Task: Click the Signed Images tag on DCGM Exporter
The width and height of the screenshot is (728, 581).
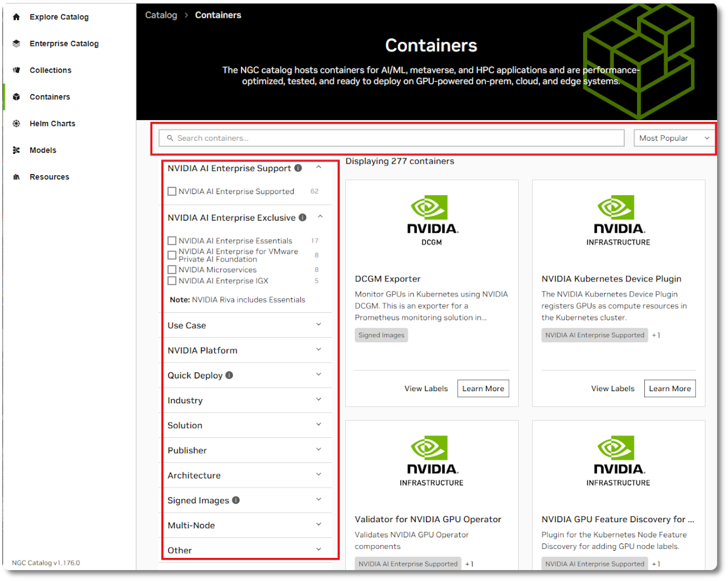Action: click(381, 335)
